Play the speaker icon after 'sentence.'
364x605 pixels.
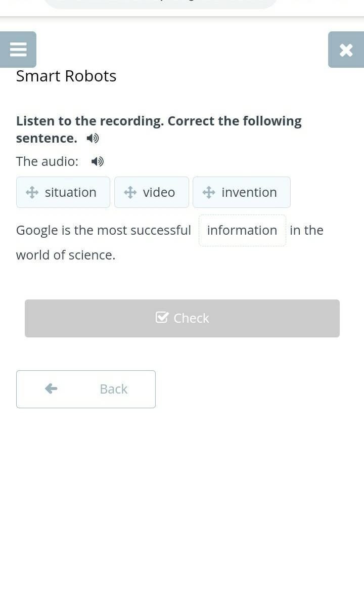[93, 138]
